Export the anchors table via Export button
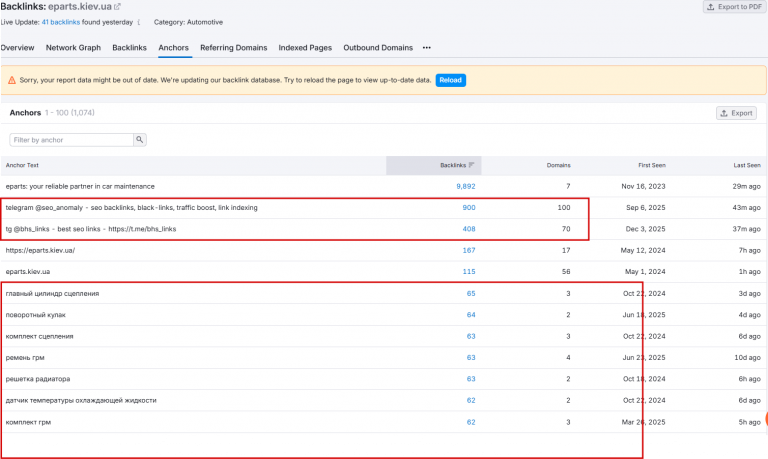The height and width of the screenshot is (459, 768). (x=736, y=113)
